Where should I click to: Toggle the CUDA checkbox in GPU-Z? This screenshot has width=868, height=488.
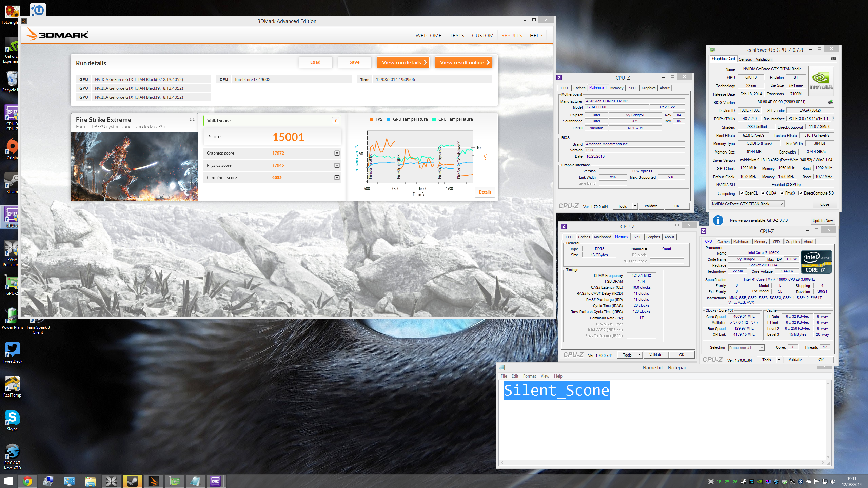pos(763,193)
